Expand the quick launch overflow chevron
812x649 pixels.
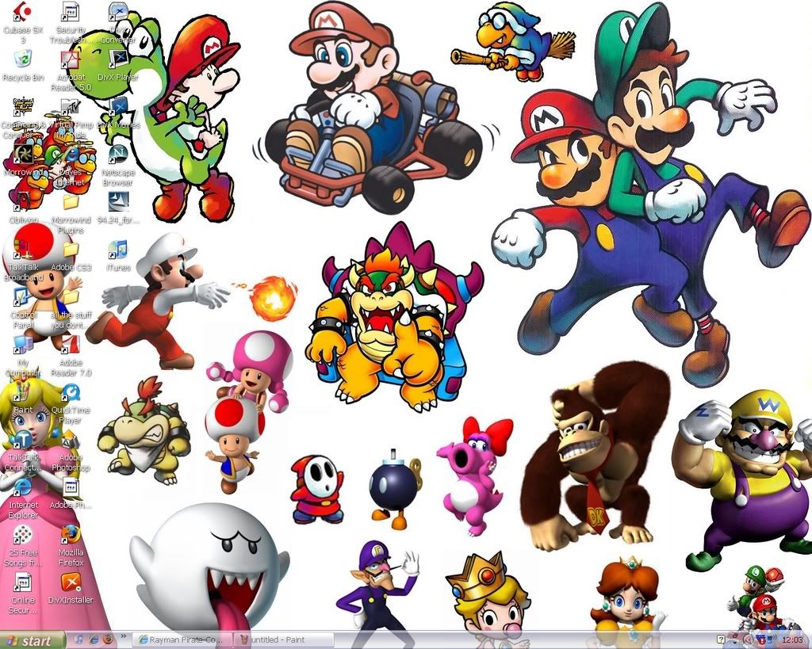(x=124, y=636)
